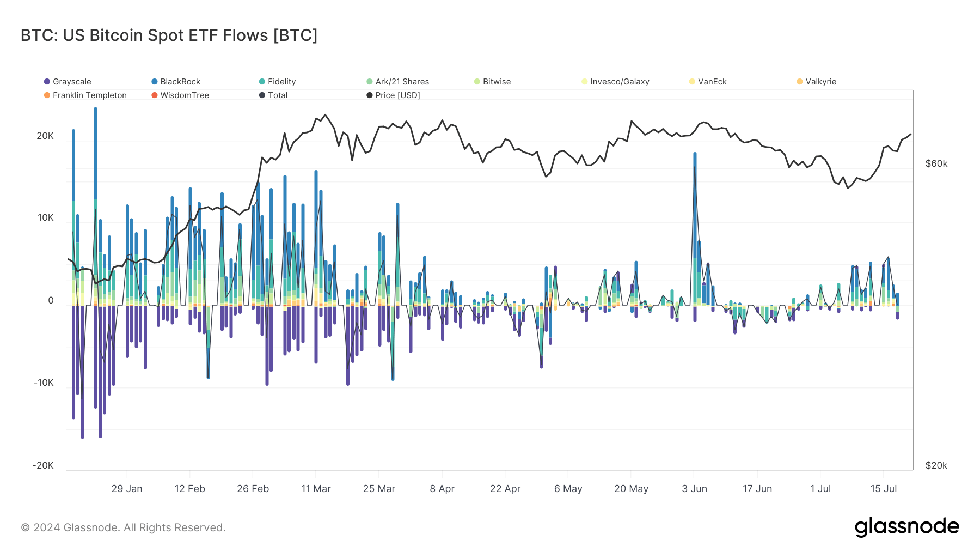The width and height of the screenshot is (980, 552).
Task: Click the 22 Apr date label
Action: tap(505, 489)
